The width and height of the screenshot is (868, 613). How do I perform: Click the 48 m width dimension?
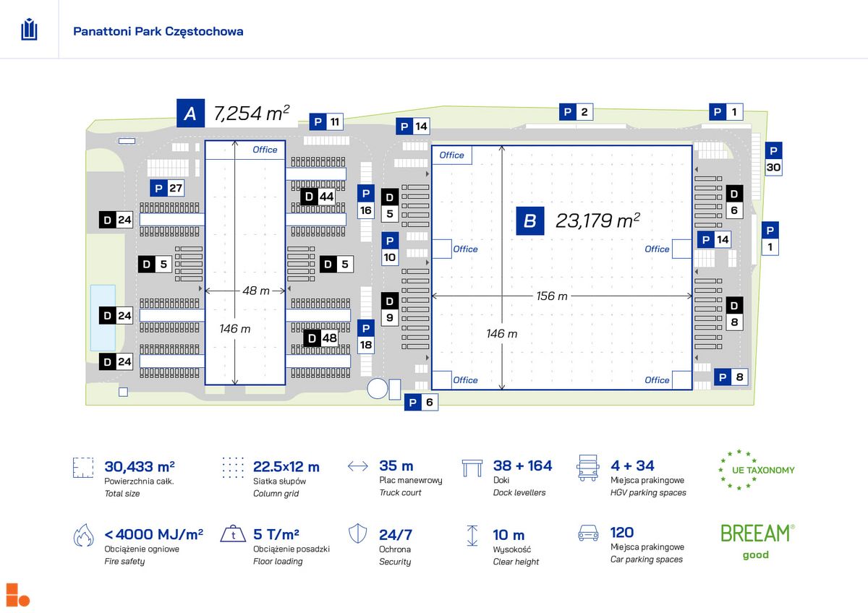[x=255, y=291]
